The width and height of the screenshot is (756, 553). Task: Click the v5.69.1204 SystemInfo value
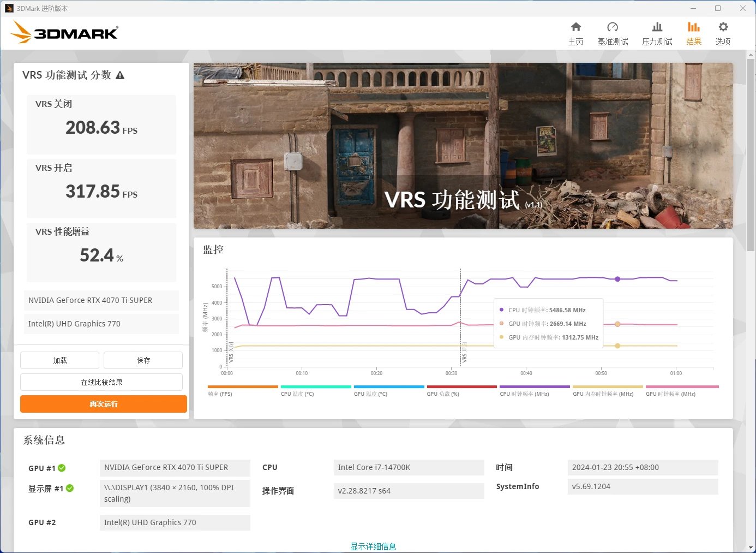tap(643, 486)
